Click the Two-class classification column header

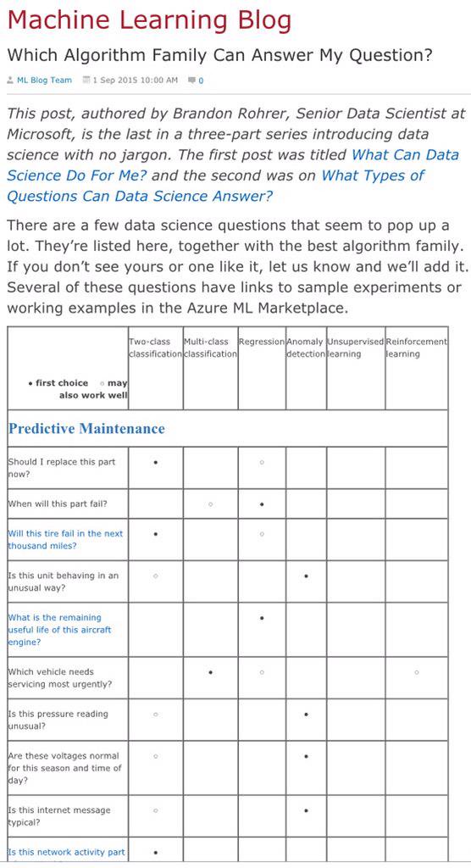click(155, 348)
